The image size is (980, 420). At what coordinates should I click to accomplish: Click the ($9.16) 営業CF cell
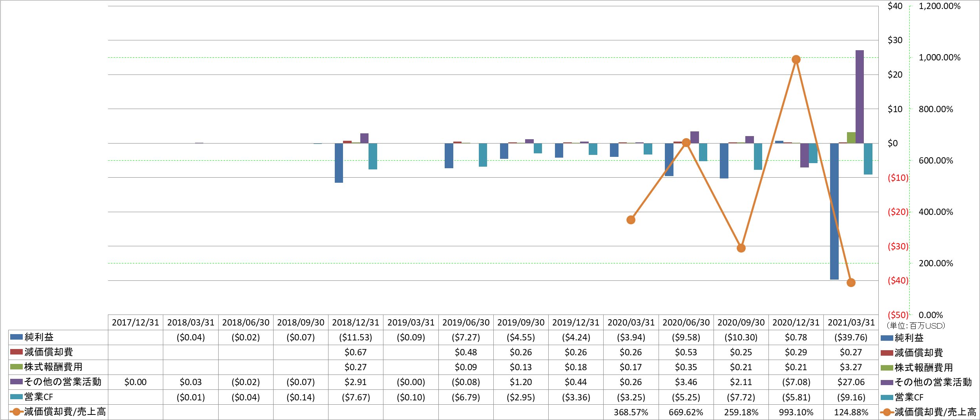coord(851,397)
